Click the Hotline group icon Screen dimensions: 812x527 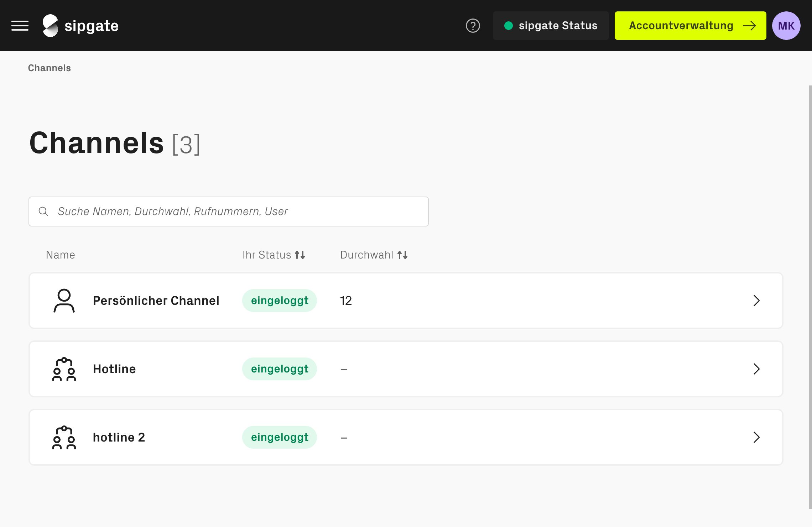point(64,369)
